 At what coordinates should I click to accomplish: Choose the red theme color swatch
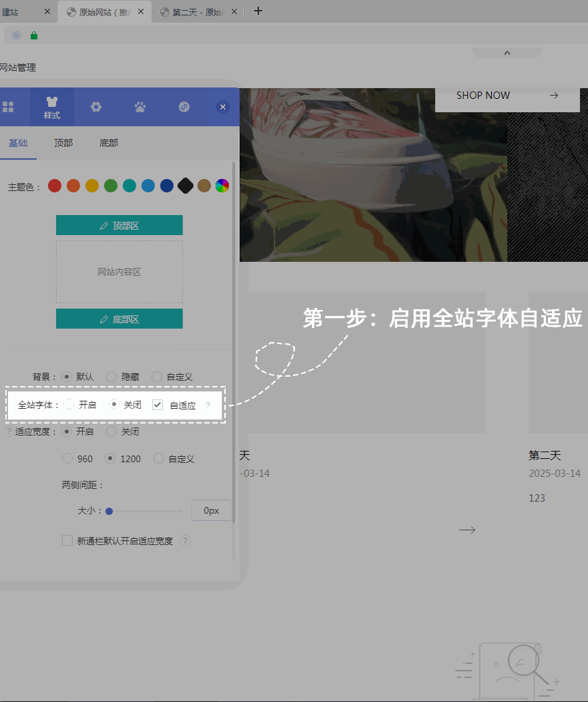coord(55,186)
